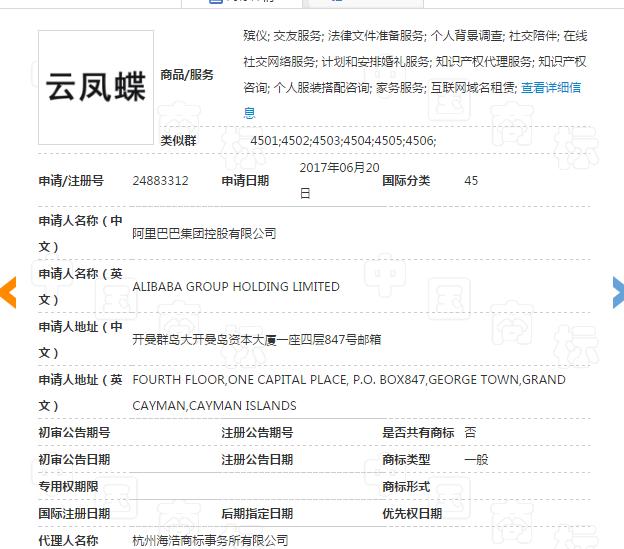Click the 申请/注册号 label
Image resolution: width=624 pixels, height=549 pixels.
(x=70, y=181)
